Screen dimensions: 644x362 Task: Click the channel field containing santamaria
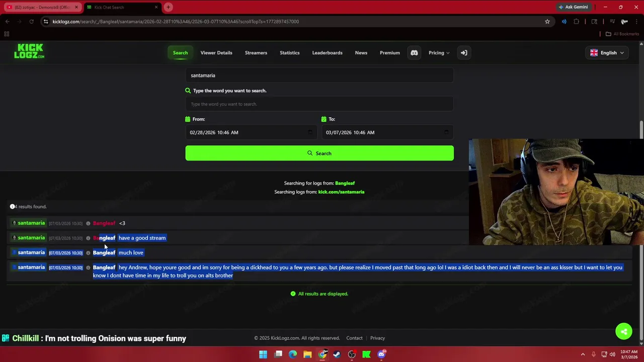(x=319, y=75)
